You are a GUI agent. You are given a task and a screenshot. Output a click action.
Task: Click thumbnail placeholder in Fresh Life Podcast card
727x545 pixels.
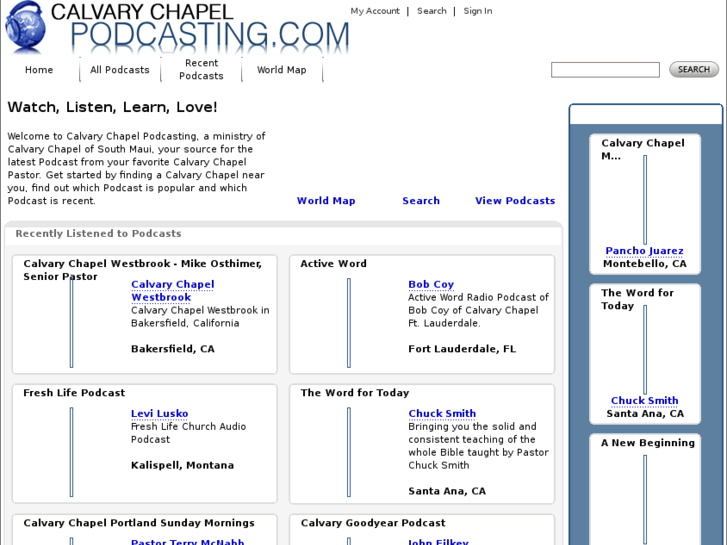[71, 452]
